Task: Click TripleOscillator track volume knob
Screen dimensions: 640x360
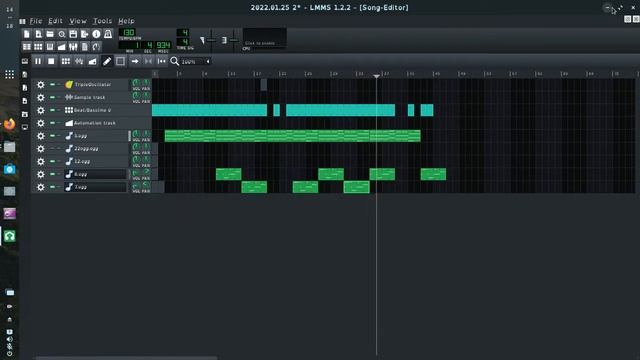Action: (x=136, y=83)
